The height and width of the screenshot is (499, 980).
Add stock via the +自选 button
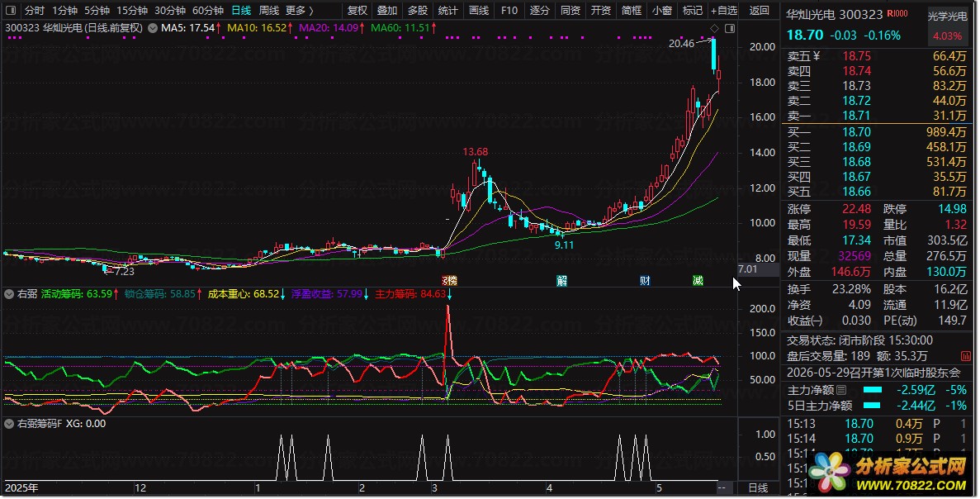click(724, 11)
